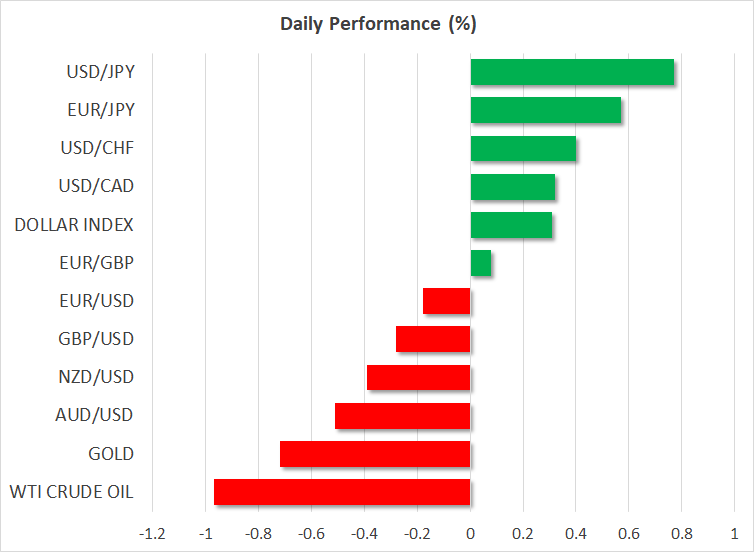Click the DOLLAR INDEX label
Image resolution: width=754 pixels, height=552 pixels.
(x=74, y=225)
